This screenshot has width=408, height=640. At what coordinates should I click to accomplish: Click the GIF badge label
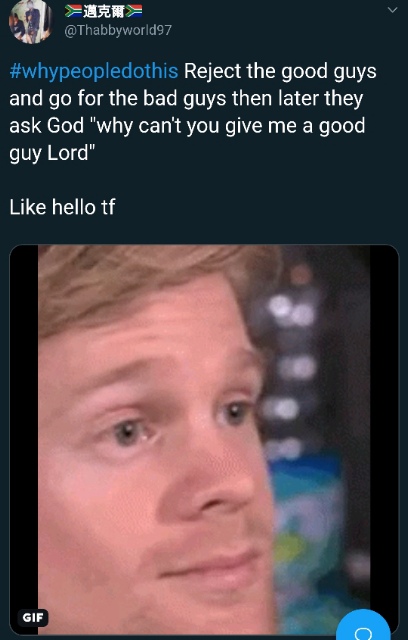click(x=33, y=618)
